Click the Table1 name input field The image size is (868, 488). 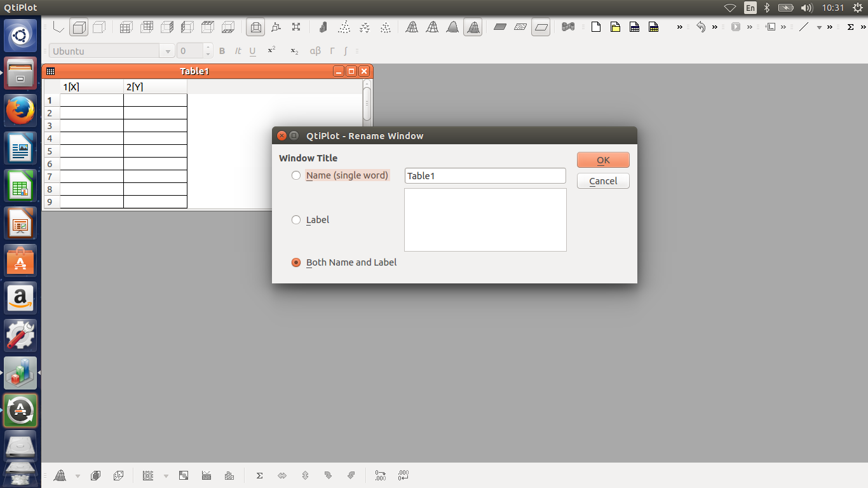485,176
